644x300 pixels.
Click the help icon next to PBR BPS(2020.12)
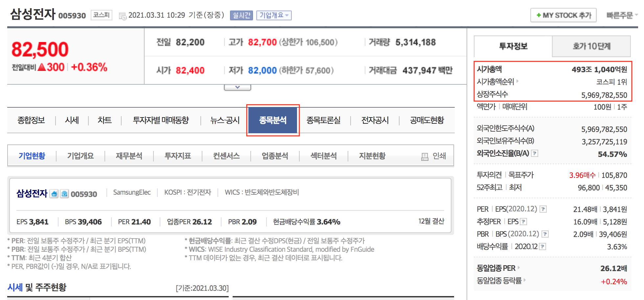545,234
